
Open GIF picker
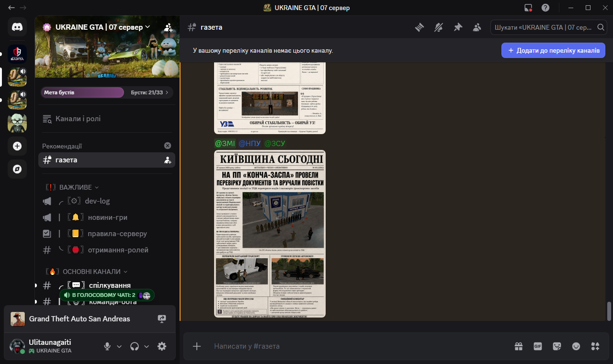tap(538, 346)
